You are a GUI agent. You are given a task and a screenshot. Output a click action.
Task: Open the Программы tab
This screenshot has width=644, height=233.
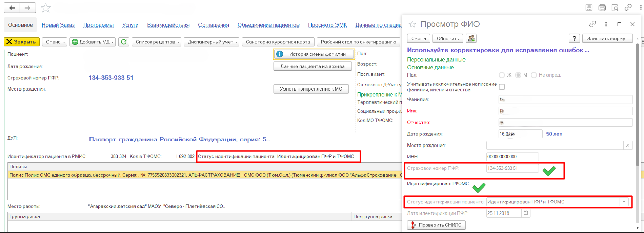click(x=98, y=25)
